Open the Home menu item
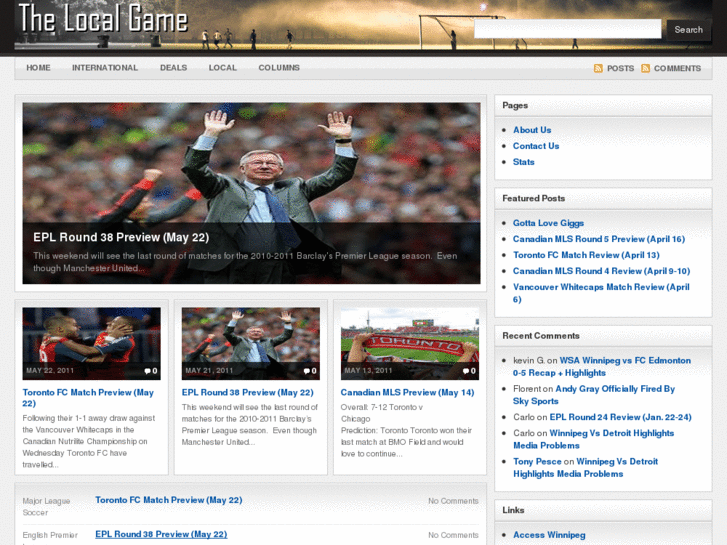The height and width of the screenshot is (545, 727). click(x=38, y=68)
